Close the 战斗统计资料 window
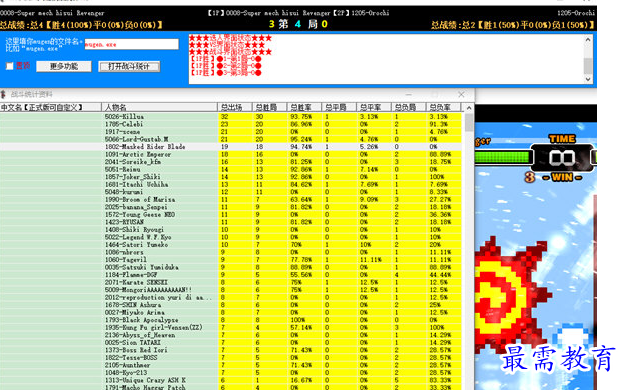The width and height of the screenshot is (624, 390). (x=461, y=94)
